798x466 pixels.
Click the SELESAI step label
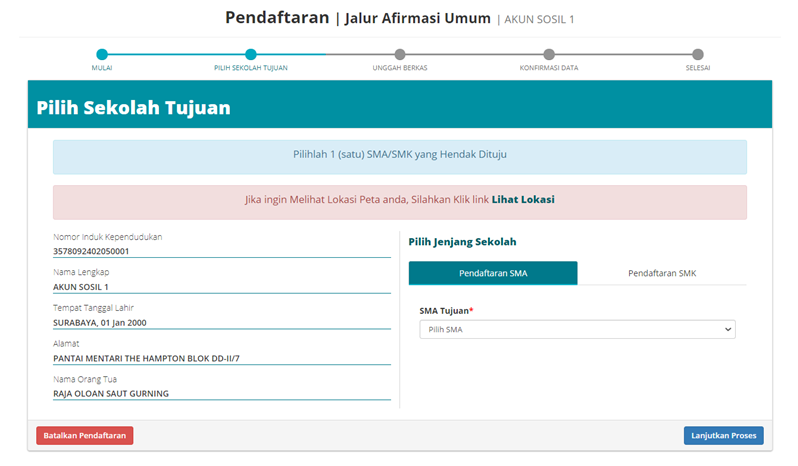point(698,68)
